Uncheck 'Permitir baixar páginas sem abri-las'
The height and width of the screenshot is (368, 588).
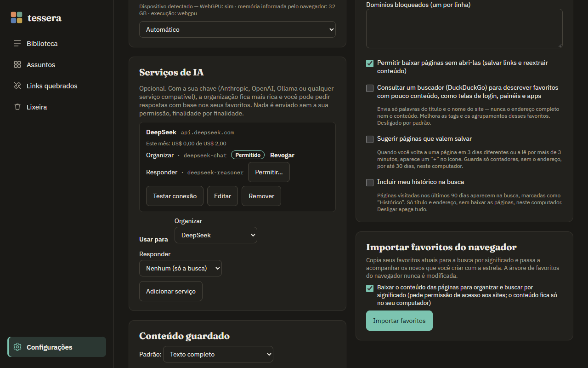click(370, 63)
